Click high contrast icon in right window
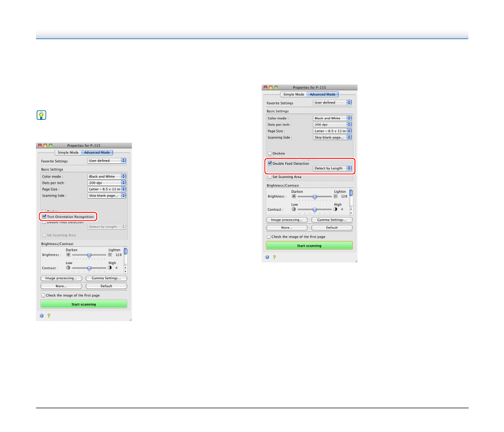 335,209
